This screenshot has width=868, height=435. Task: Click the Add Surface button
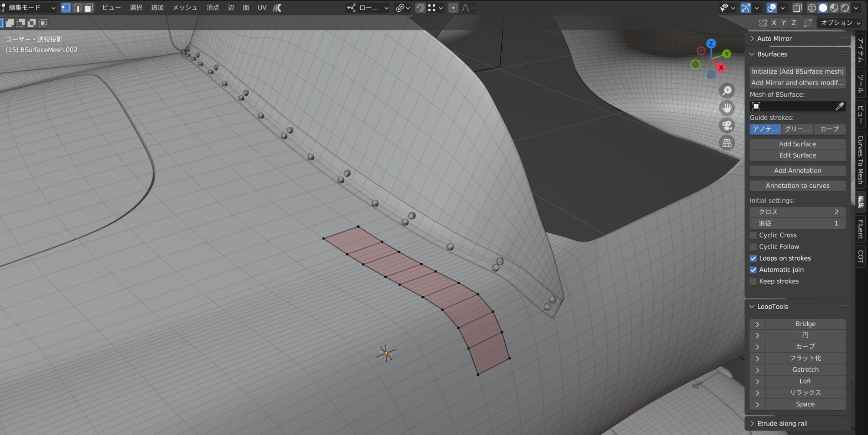click(798, 144)
